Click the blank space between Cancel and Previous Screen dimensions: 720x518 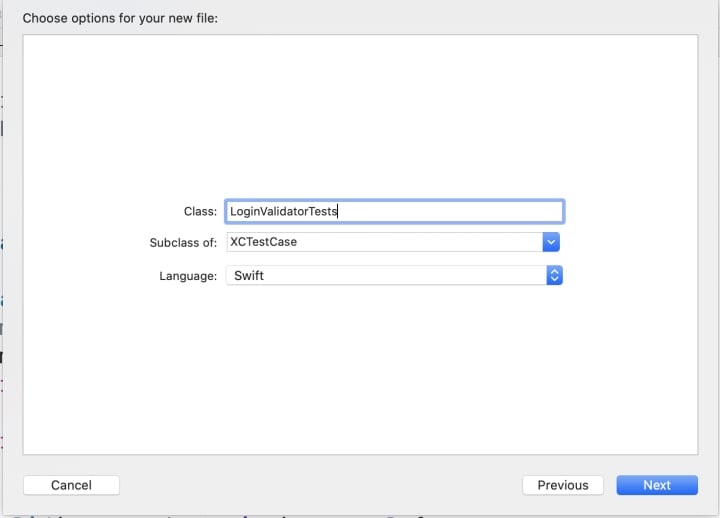pos(320,485)
